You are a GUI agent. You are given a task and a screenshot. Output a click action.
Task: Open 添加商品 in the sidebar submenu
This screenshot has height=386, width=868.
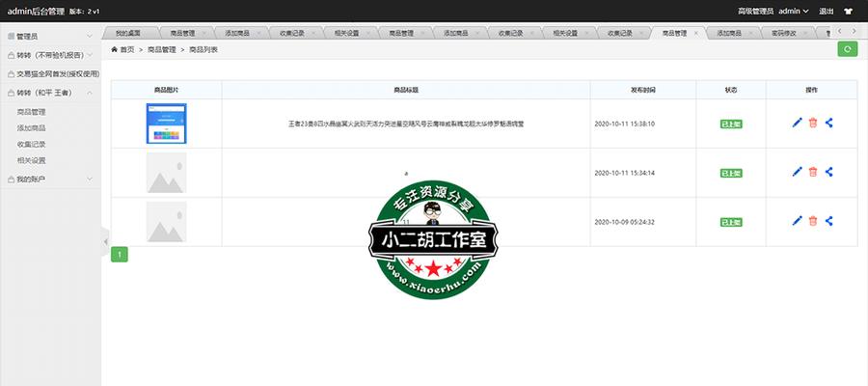click(x=31, y=128)
